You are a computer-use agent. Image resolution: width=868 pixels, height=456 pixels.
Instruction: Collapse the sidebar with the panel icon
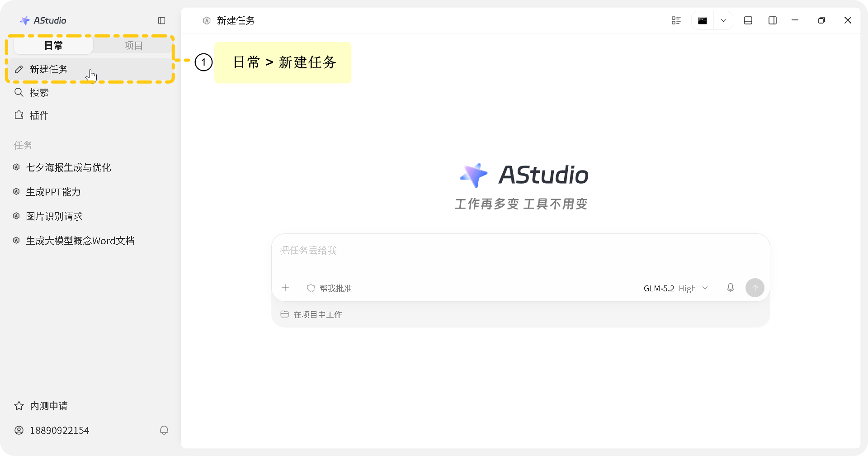pos(161,20)
